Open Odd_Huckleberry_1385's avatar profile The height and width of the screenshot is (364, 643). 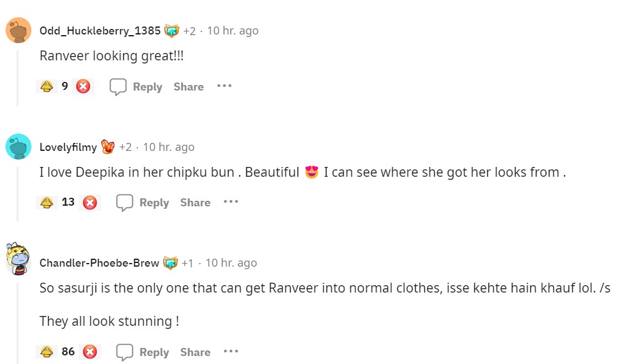18,30
